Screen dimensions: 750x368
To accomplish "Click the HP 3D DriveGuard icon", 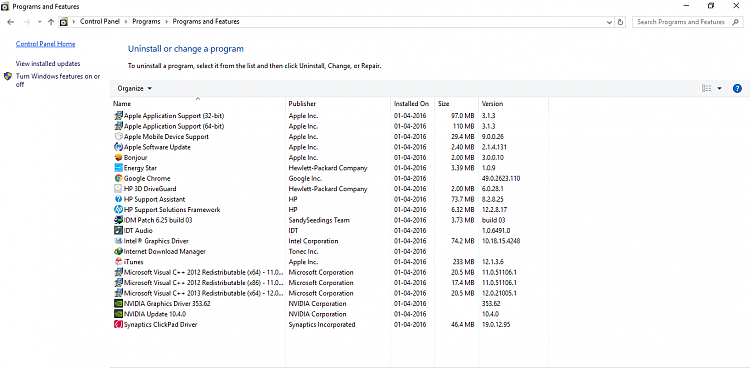I will [119, 189].
